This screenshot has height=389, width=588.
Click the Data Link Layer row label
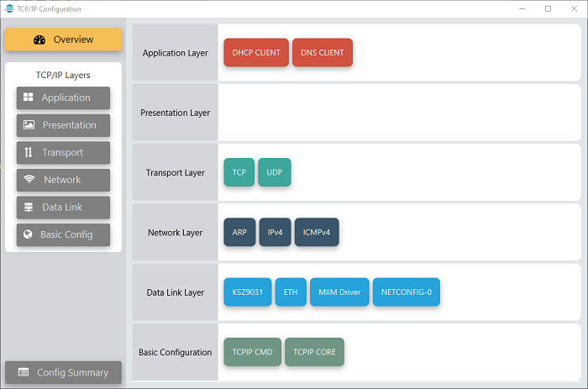[x=175, y=292]
